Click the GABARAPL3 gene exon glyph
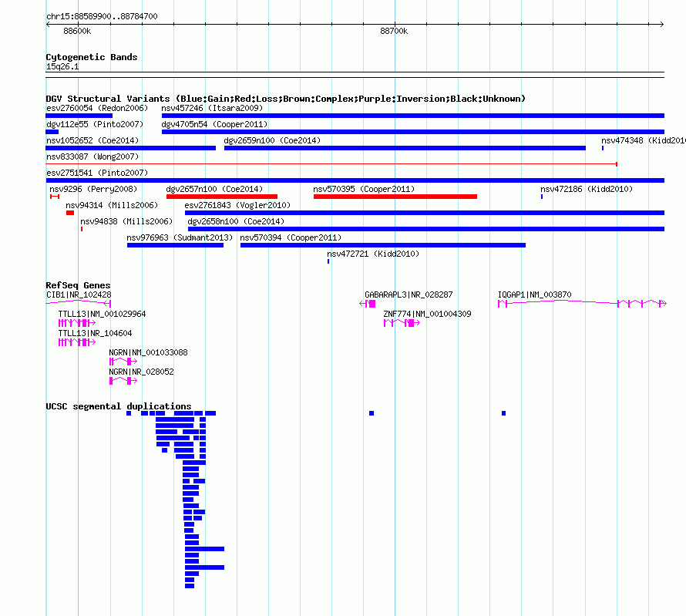 point(368,304)
